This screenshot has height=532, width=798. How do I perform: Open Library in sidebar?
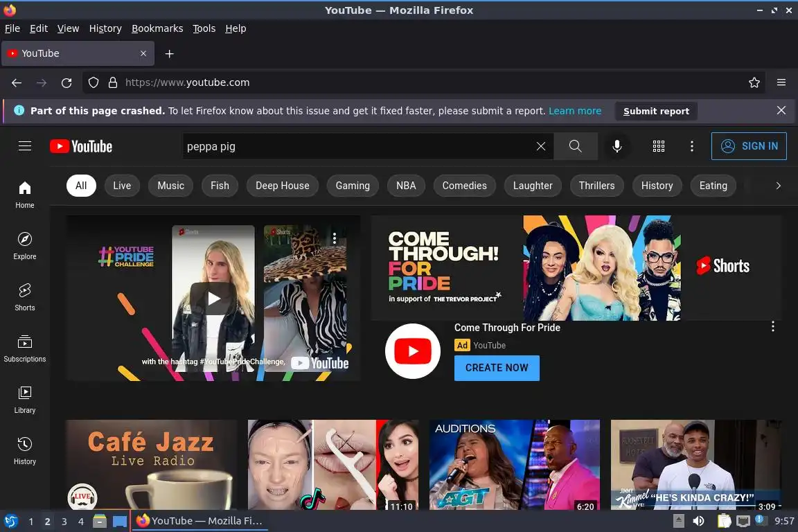point(24,400)
